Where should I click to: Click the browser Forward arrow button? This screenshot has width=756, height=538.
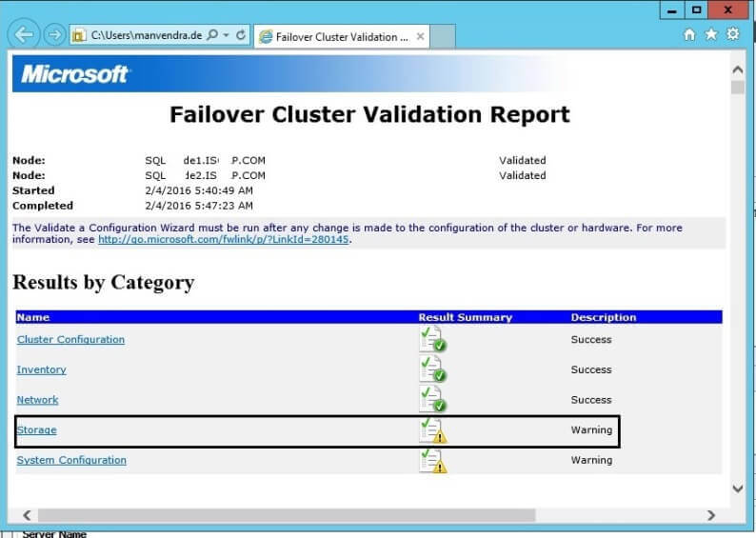(54, 35)
